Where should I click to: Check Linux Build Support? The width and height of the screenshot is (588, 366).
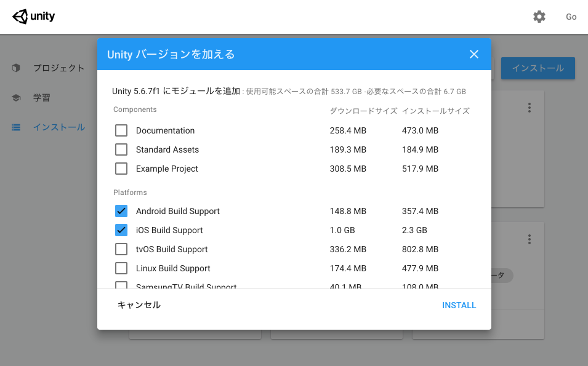pyautogui.click(x=121, y=268)
